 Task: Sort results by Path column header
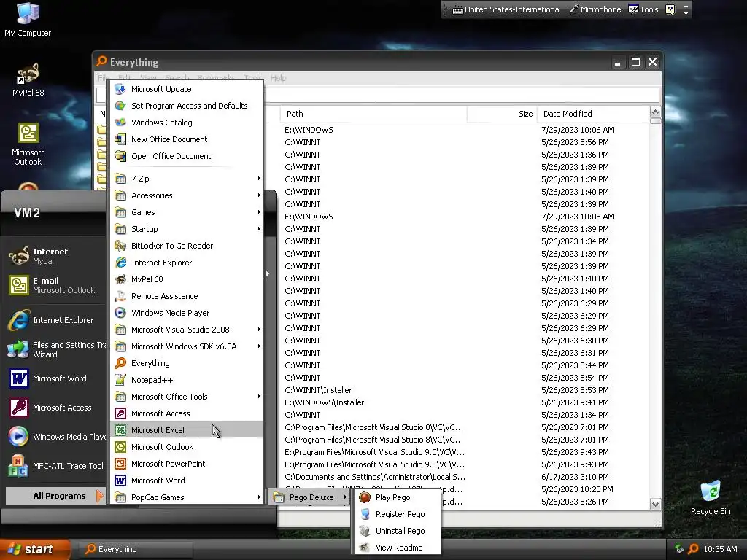click(373, 114)
